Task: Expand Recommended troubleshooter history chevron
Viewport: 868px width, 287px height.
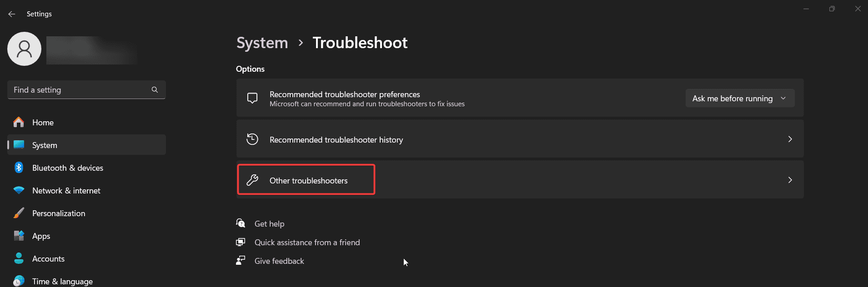Action: pos(790,139)
